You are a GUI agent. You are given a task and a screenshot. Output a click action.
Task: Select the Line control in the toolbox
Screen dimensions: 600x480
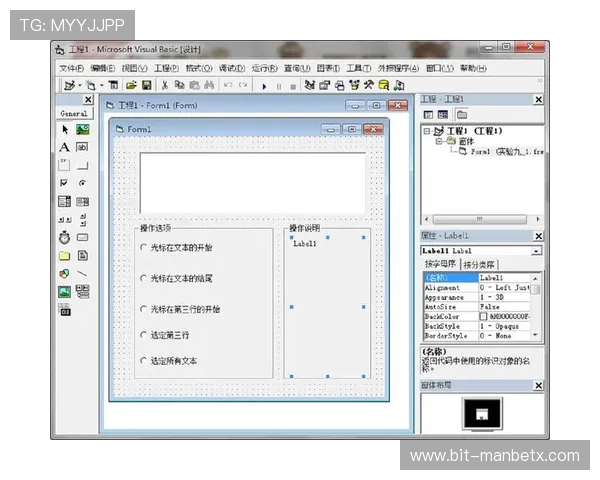click(82, 274)
